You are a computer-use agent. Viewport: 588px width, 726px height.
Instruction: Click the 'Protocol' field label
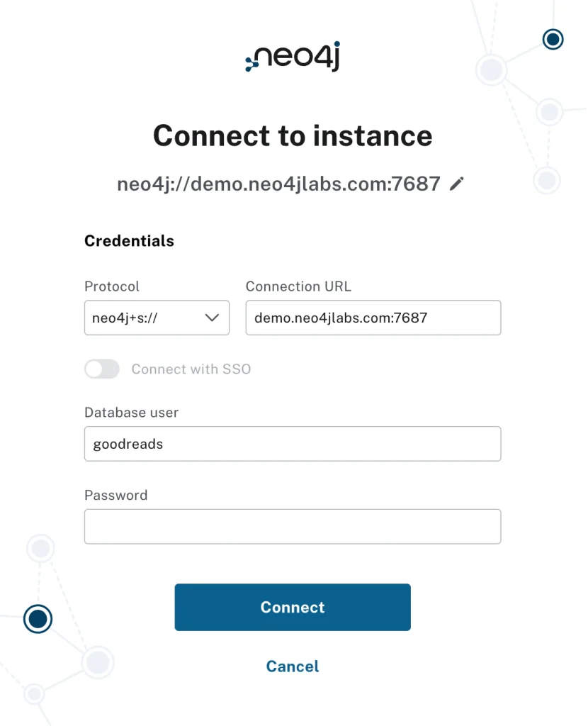coord(112,286)
